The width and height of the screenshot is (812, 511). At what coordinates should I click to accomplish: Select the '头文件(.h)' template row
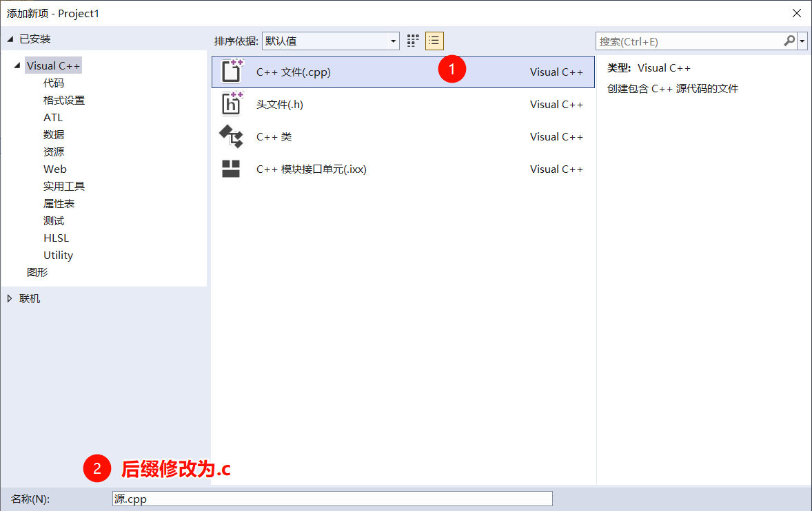[403, 104]
